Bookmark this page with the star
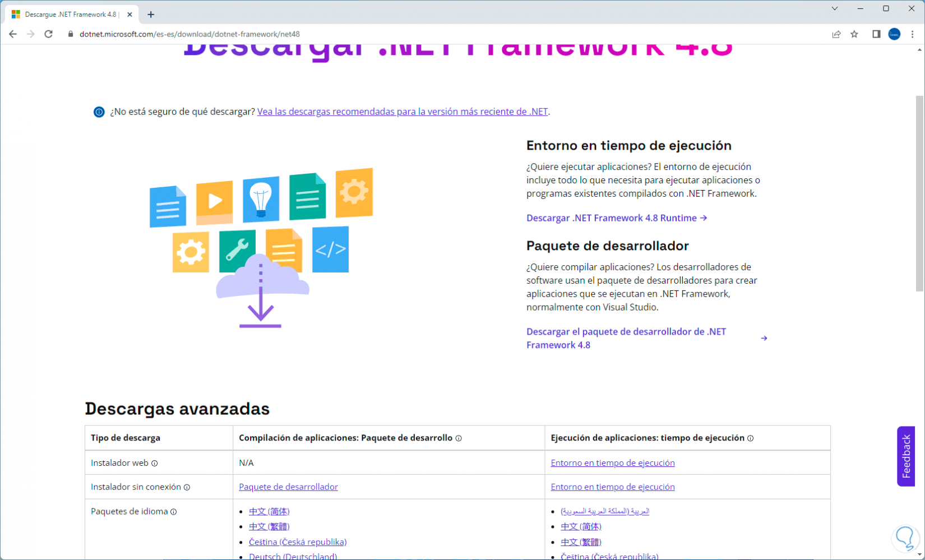The image size is (925, 560). click(854, 34)
